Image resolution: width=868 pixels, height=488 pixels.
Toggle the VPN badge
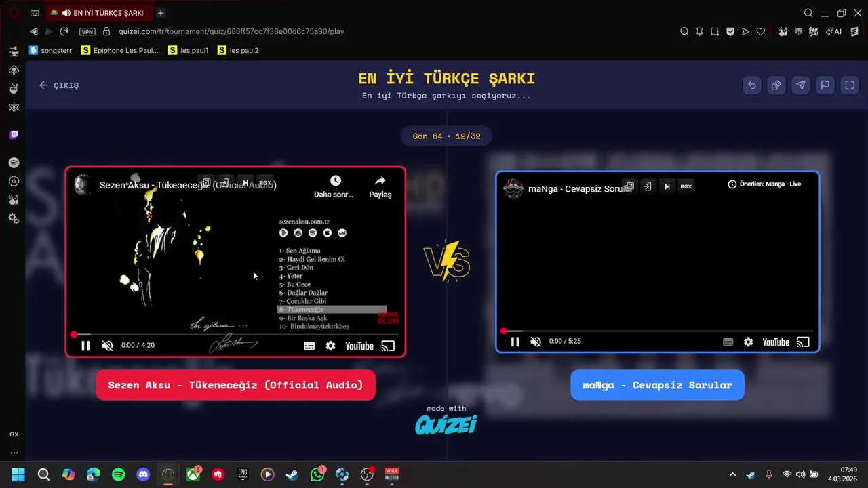tap(87, 31)
